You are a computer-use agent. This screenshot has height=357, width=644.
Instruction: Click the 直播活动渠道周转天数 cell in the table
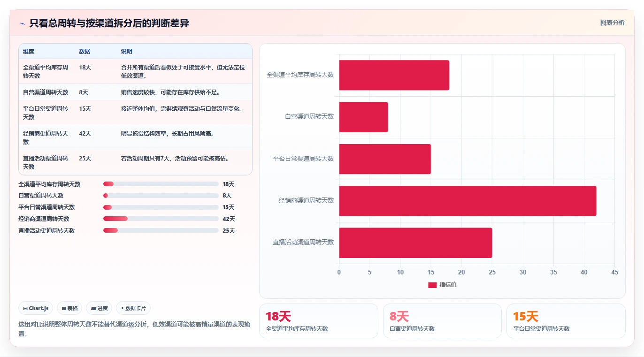46,162
